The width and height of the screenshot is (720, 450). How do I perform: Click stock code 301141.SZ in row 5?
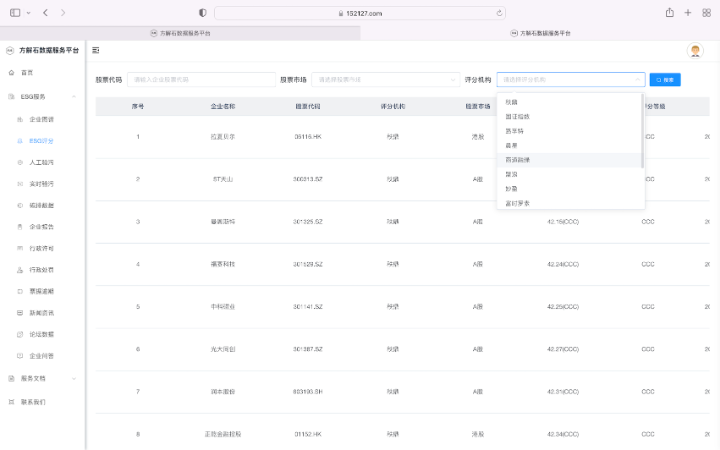tap(308, 307)
